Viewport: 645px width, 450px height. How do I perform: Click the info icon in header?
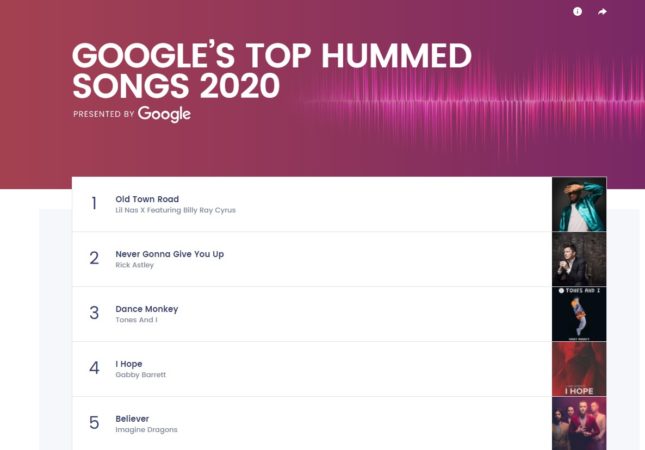[x=578, y=12]
